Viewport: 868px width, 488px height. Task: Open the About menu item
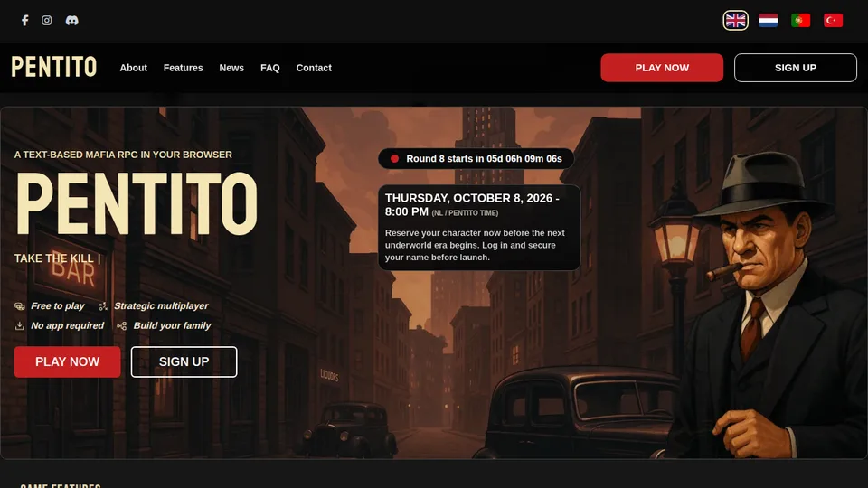pos(134,68)
